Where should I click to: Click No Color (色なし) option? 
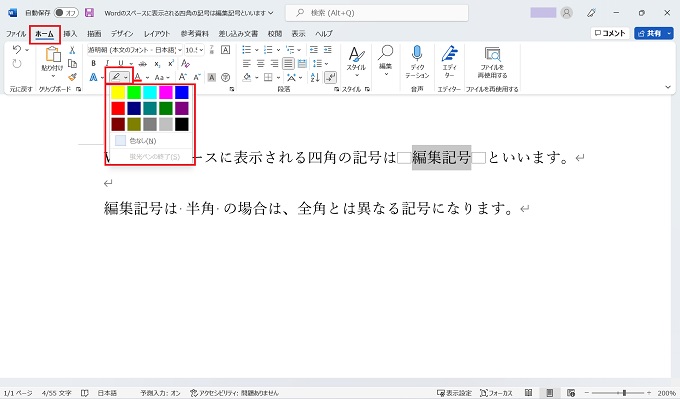click(x=150, y=141)
